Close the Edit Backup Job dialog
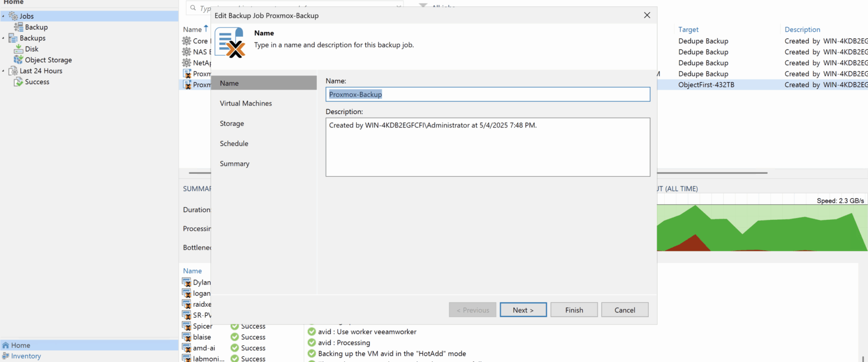Viewport: 868px width, 362px height. 647,15
